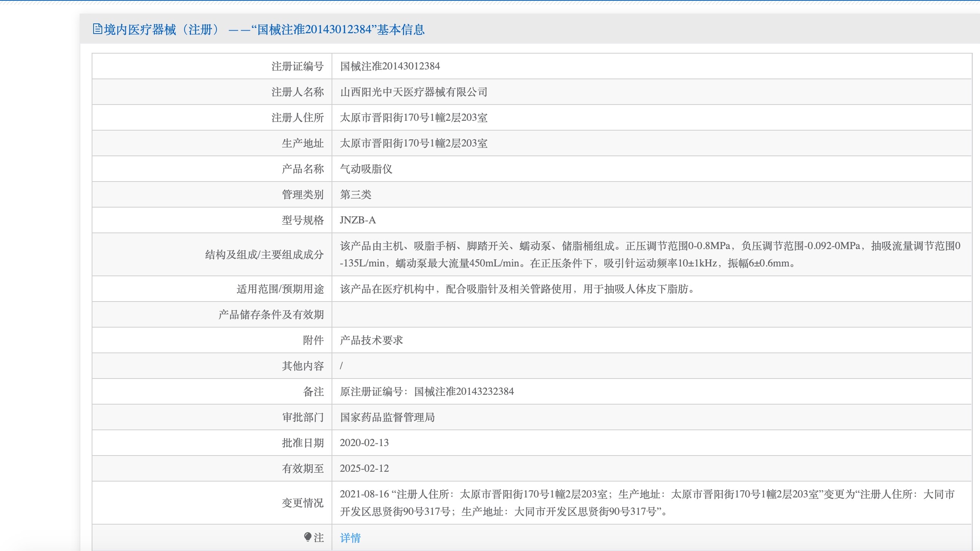The width and height of the screenshot is (980, 551).
Task: Click the 结构及组成 description text
Action: [x=650, y=255]
